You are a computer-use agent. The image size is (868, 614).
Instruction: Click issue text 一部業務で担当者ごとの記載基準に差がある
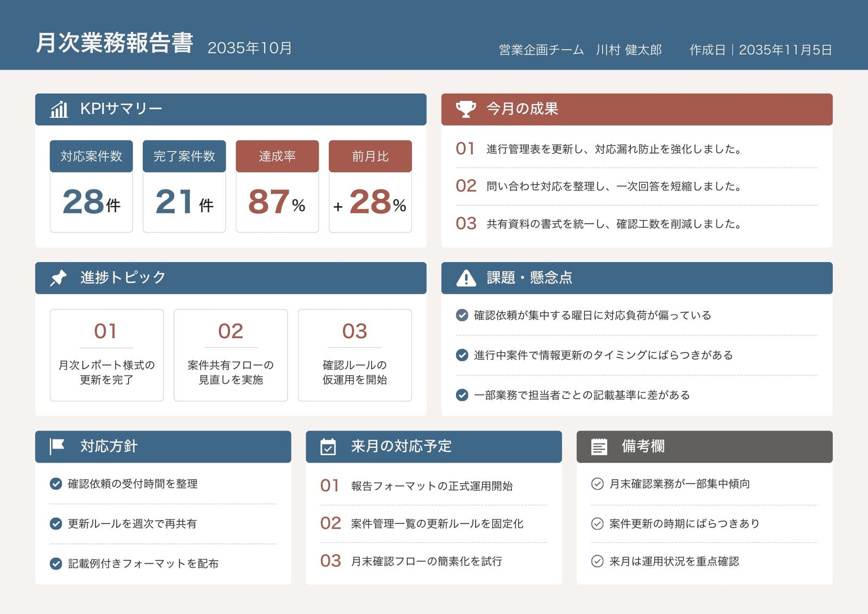[x=582, y=395]
